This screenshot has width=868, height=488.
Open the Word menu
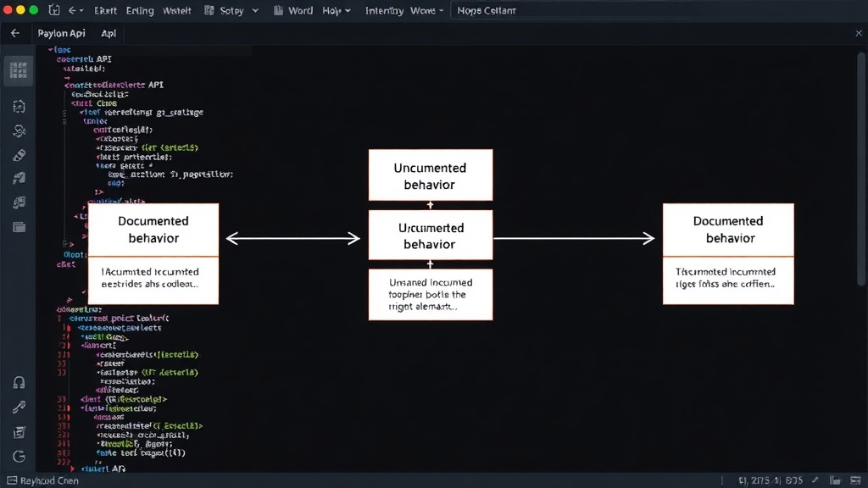(x=301, y=10)
